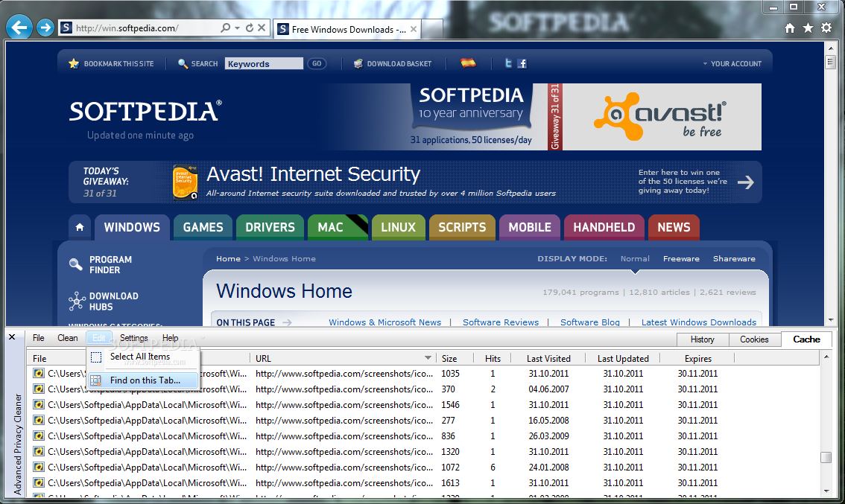Image resolution: width=845 pixels, height=504 pixels.
Task: Open the Clean menu
Action: tap(67, 338)
